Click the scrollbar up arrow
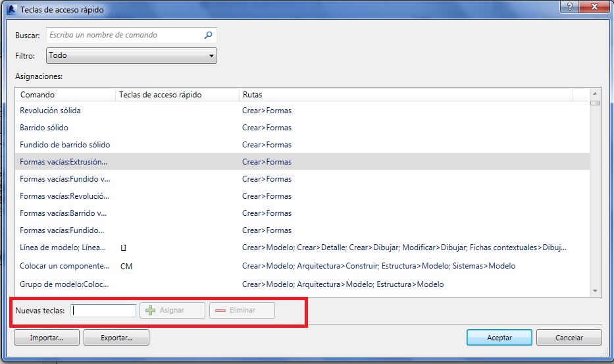The height and width of the screenshot is (364, 614). [x=595, y=93]
